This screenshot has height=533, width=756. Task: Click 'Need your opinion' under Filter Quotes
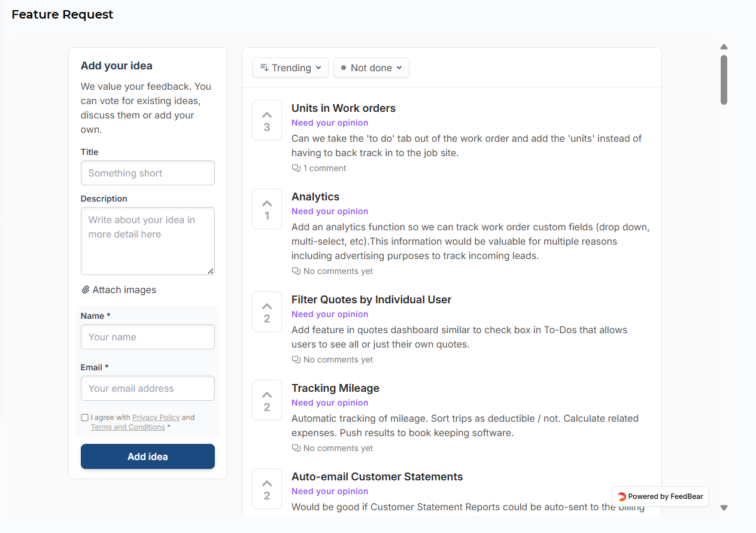point(330,314)
